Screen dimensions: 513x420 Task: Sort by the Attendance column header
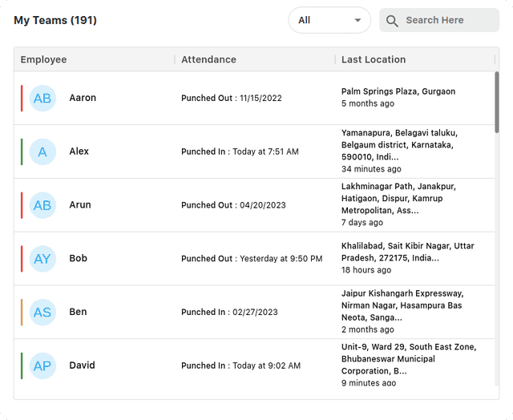[x=208, y=59]
